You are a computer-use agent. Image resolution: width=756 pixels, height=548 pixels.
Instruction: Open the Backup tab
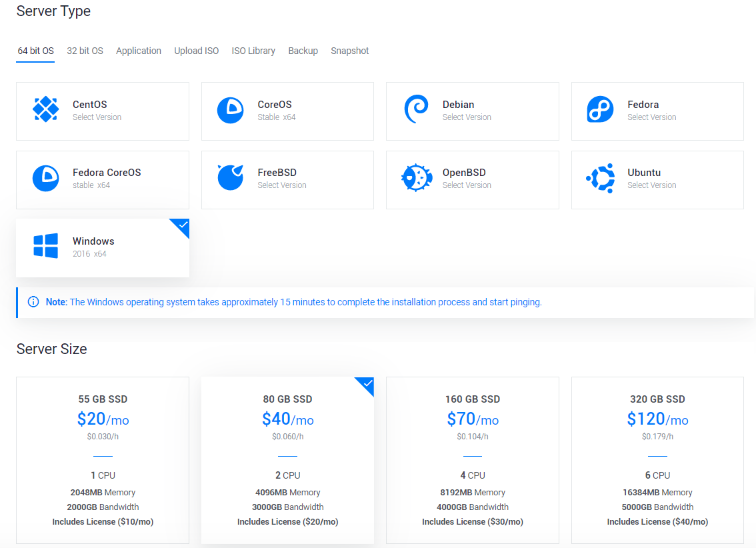click(x=303, y=51)
